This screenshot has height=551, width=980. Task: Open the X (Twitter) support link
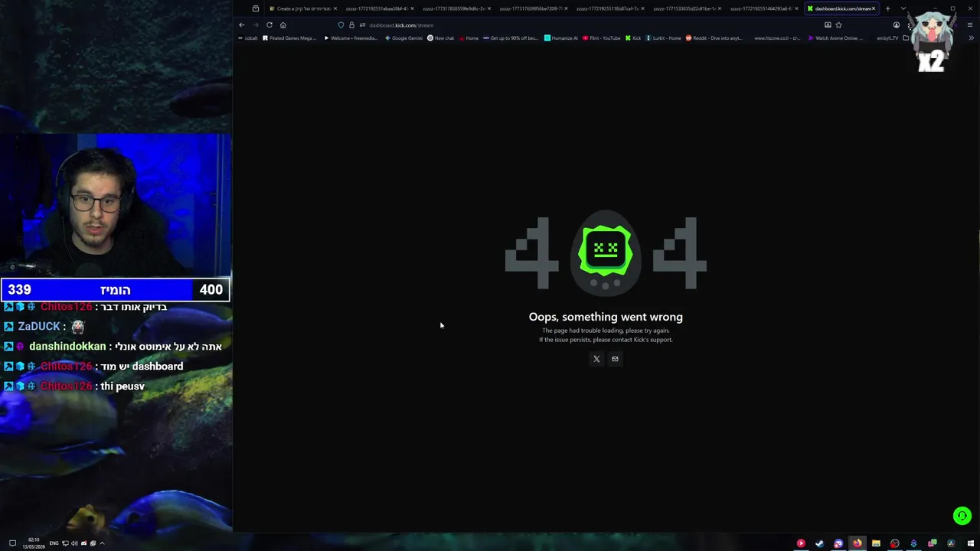[x=596, y=359]
